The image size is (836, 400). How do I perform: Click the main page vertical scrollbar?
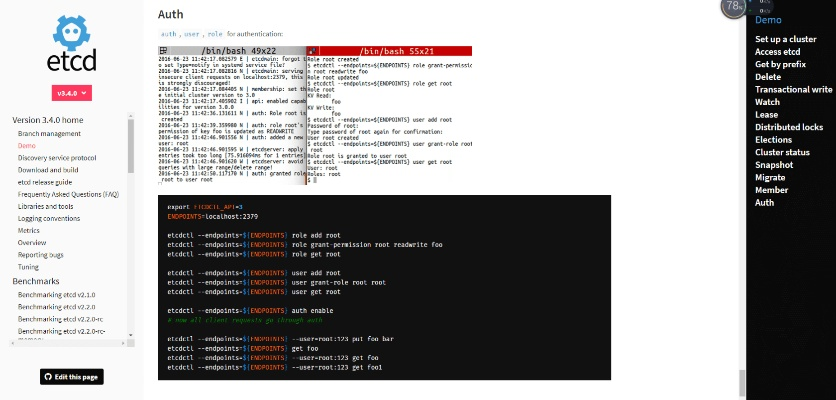(741, 382)
